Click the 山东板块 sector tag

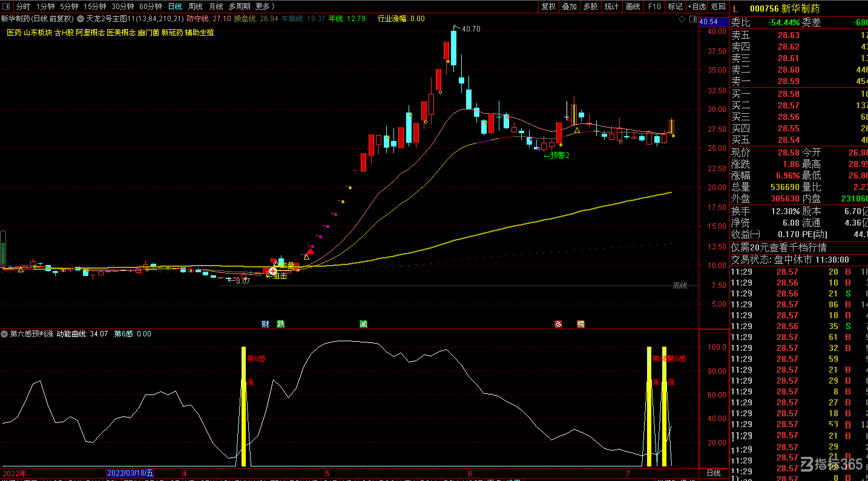tap(38, 33)
